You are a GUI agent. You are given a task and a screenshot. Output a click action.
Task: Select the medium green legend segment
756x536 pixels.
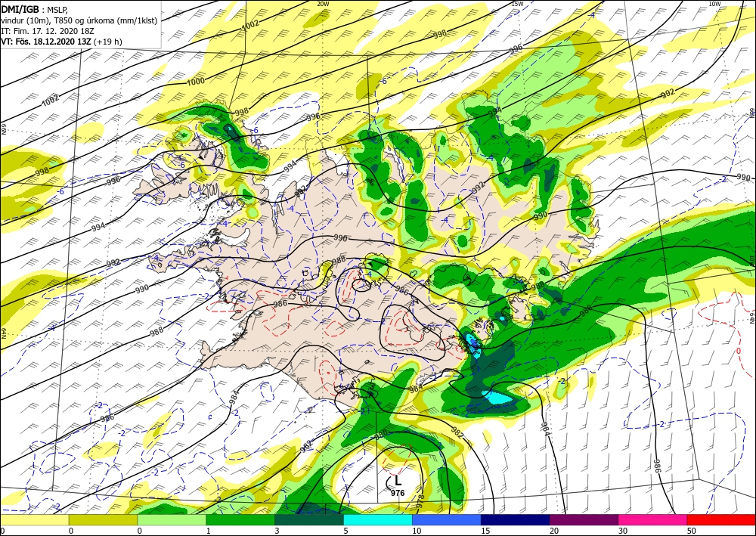coord(240,520)
